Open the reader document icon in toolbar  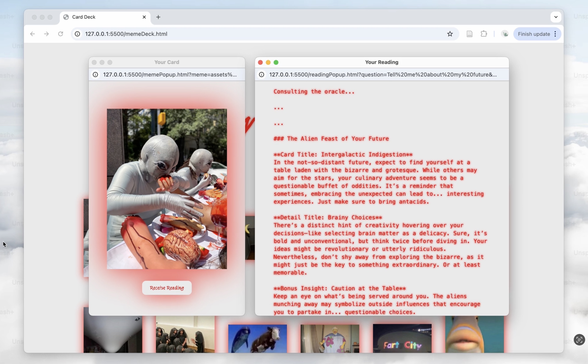469,34
